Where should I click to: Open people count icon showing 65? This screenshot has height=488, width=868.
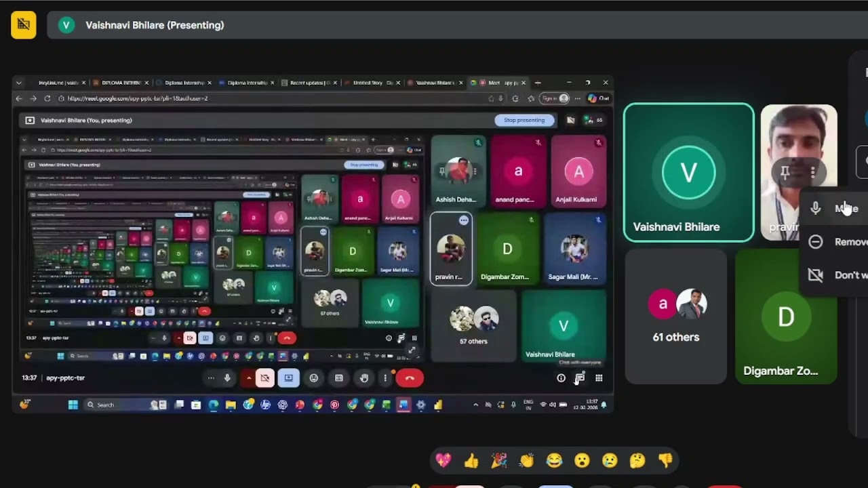click(593, 120)
